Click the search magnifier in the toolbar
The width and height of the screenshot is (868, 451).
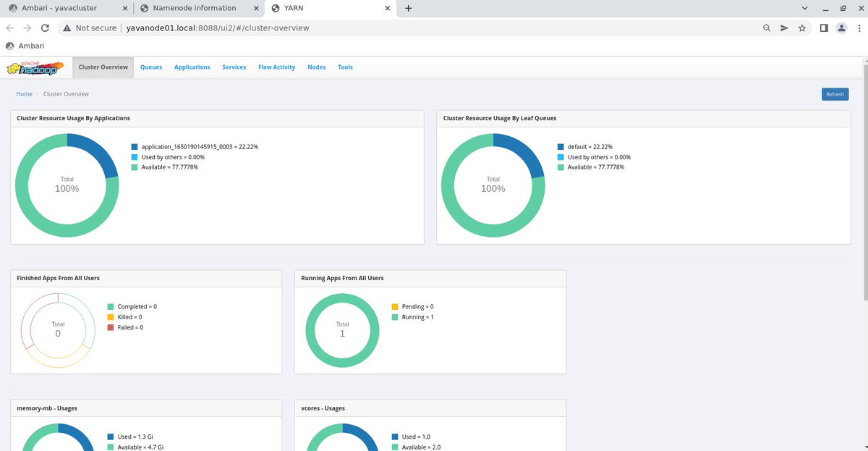(767, 28)
